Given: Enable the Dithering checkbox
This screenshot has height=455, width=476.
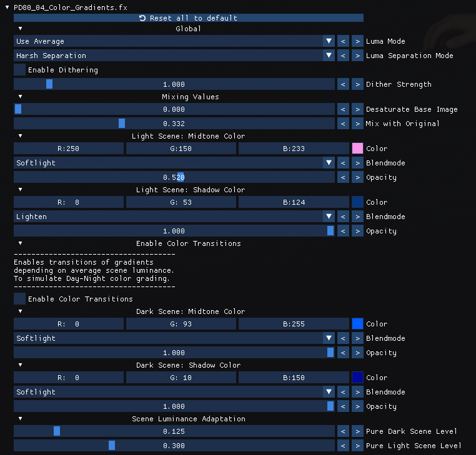Looking at the screenshot, I should [x=20, y=70].
